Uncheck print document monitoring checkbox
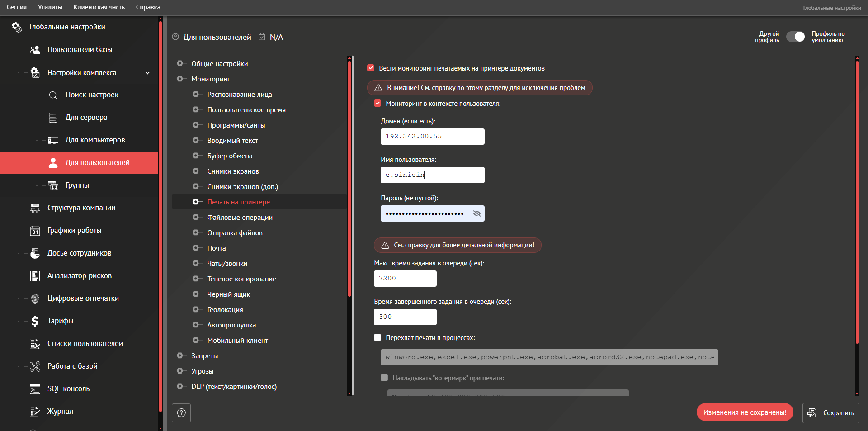Image resolution: width=868 pixels, height=431 pixels. [371, 68]
